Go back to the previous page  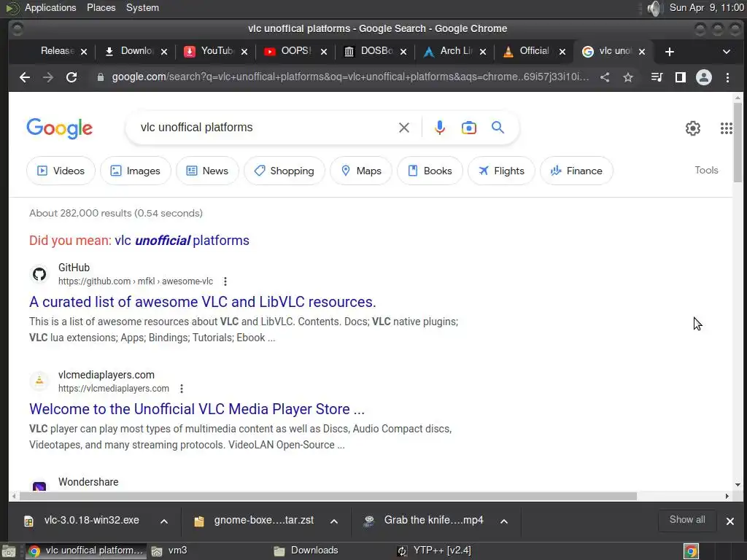coord(25,77)
